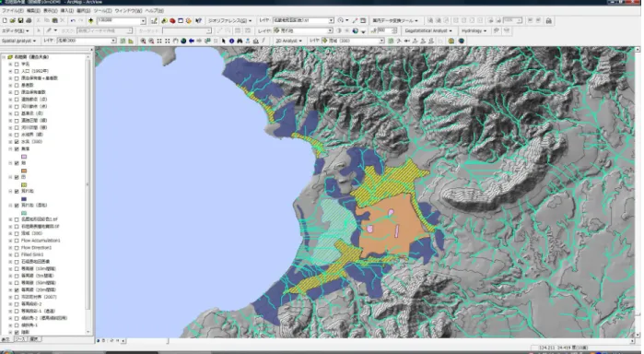Image resolution: width=644 pixels, height=354 pixels.
Task: Enable the 人口 (1992年) layer checkbox
Action: coord(17,71)
